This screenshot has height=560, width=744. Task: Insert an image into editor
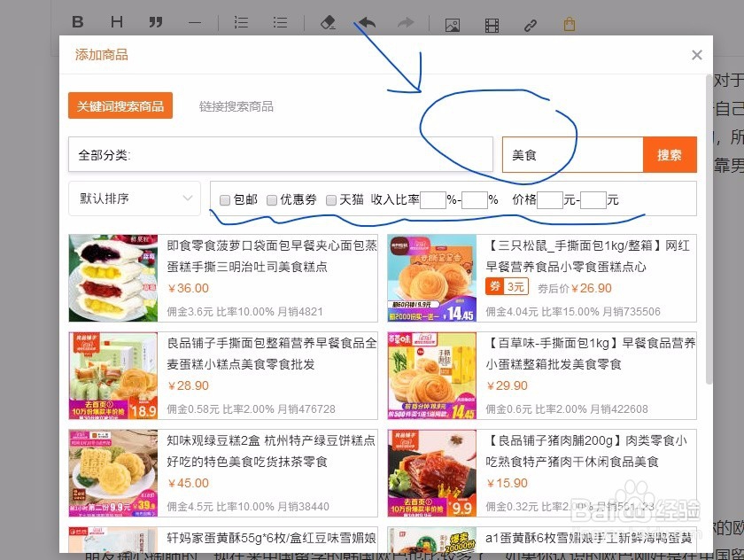pos(453,25)
